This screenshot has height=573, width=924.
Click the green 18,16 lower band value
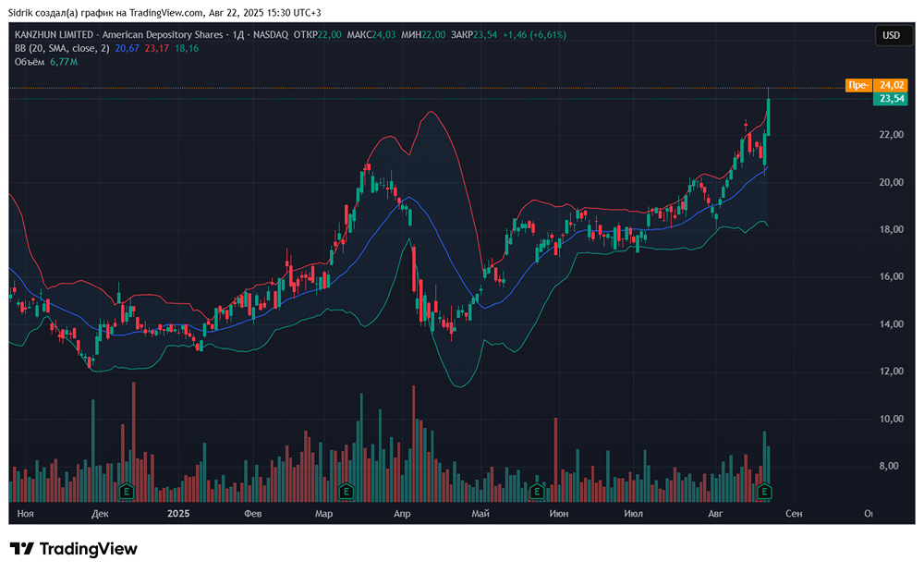tap(186, 48)
